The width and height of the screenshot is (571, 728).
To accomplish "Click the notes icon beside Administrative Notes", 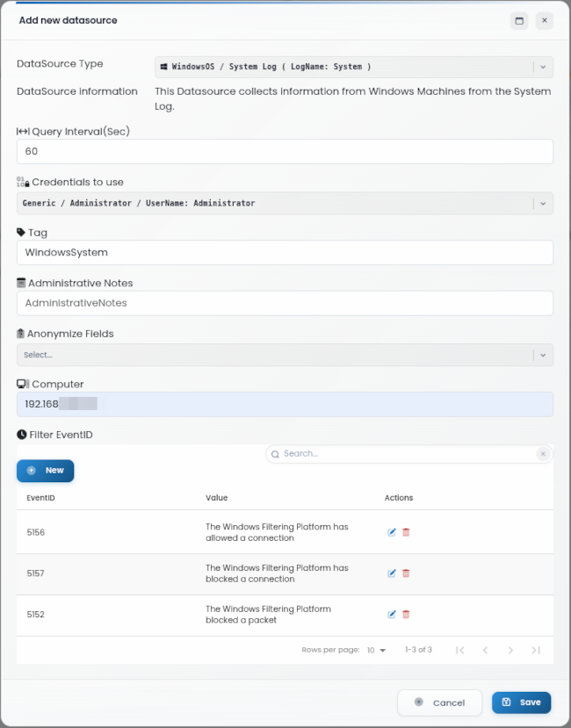I will point(21,283).
